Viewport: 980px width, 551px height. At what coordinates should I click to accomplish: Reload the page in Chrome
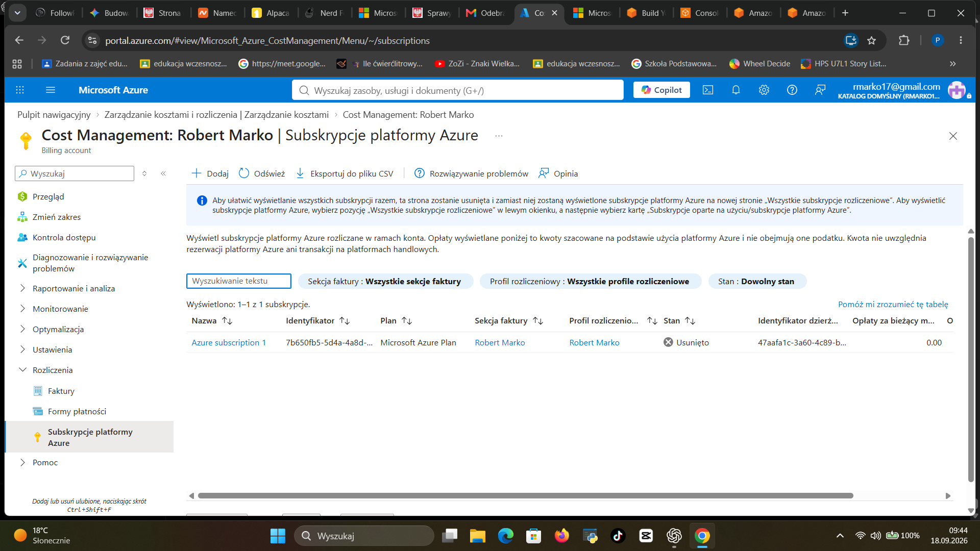pyautogui.click(x=65, y=40)
